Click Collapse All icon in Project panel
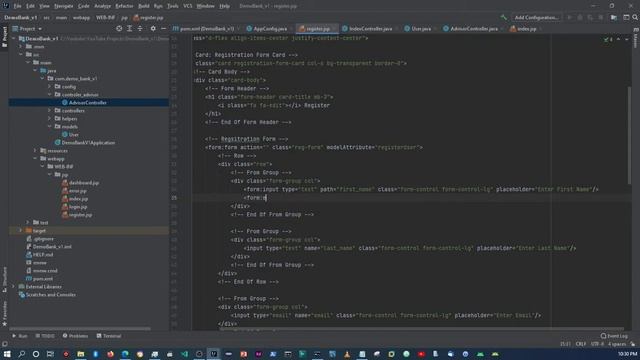This screenshot has width=640, height=360. tap(140, 29)
